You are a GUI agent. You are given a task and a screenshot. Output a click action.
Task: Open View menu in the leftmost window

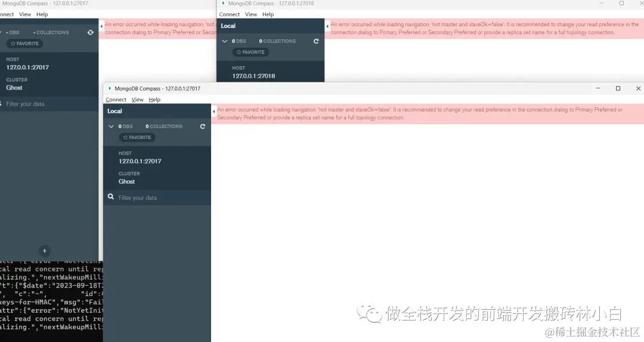pyautogui.click(x=25, y=14)
